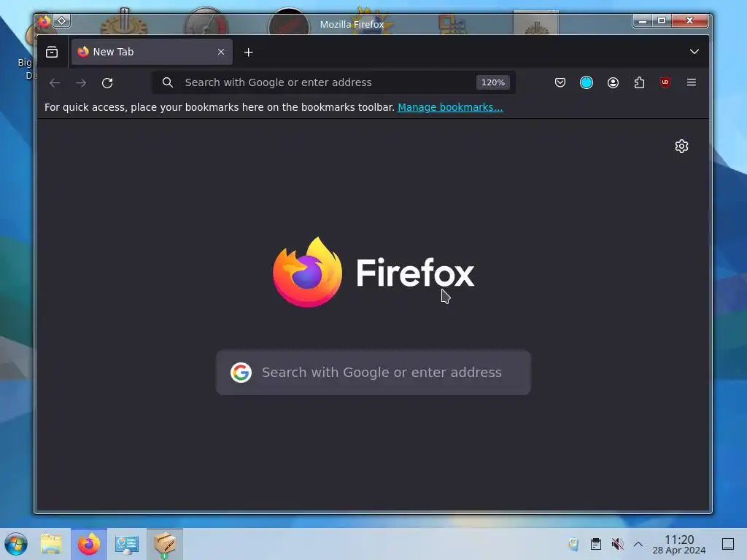This screenshot has height=560, width=747.
Task: Select the New Tab tab
Action: 152,52
